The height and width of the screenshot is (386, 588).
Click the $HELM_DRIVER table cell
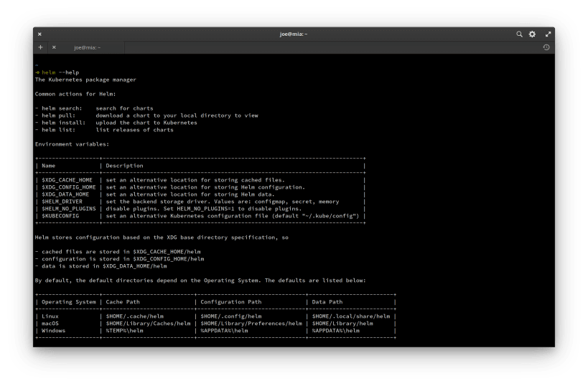coord(62,201)
